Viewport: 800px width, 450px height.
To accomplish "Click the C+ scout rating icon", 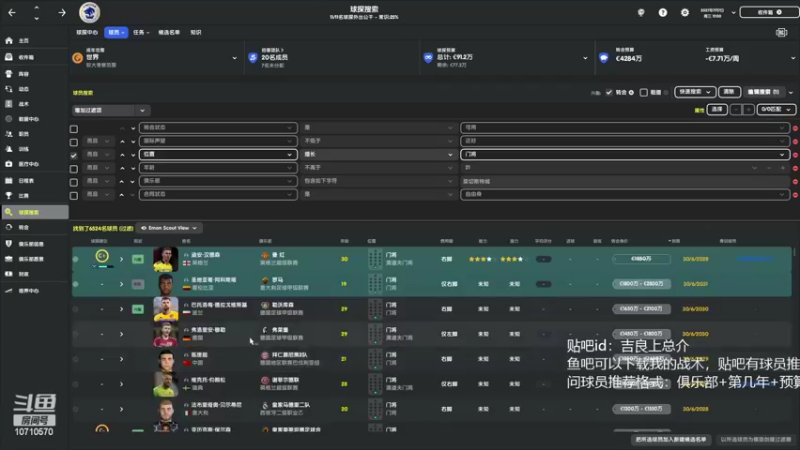I will click(102, 256).
